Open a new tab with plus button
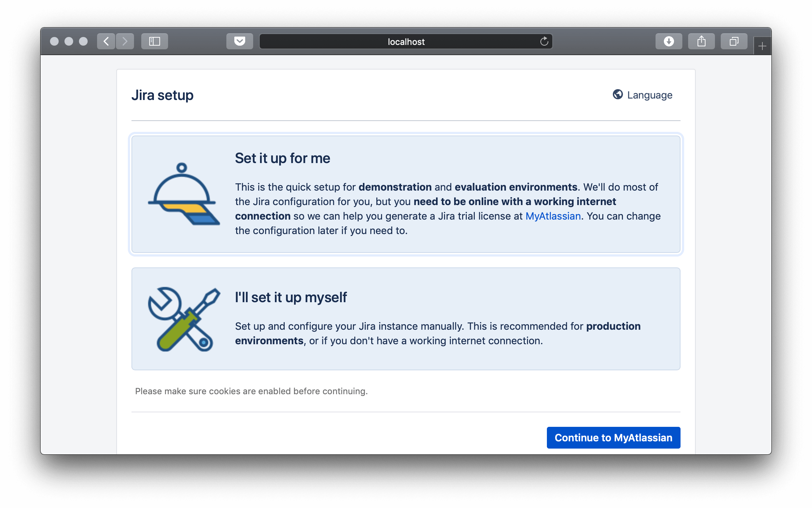Viewport: 812px width, 508px height. click(x=762, y=46)
